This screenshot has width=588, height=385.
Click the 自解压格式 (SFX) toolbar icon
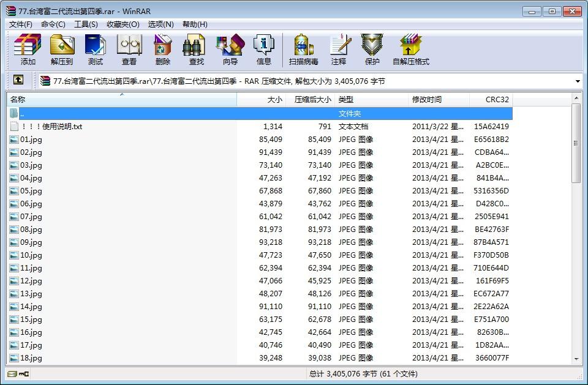click(x=411, y=49)
